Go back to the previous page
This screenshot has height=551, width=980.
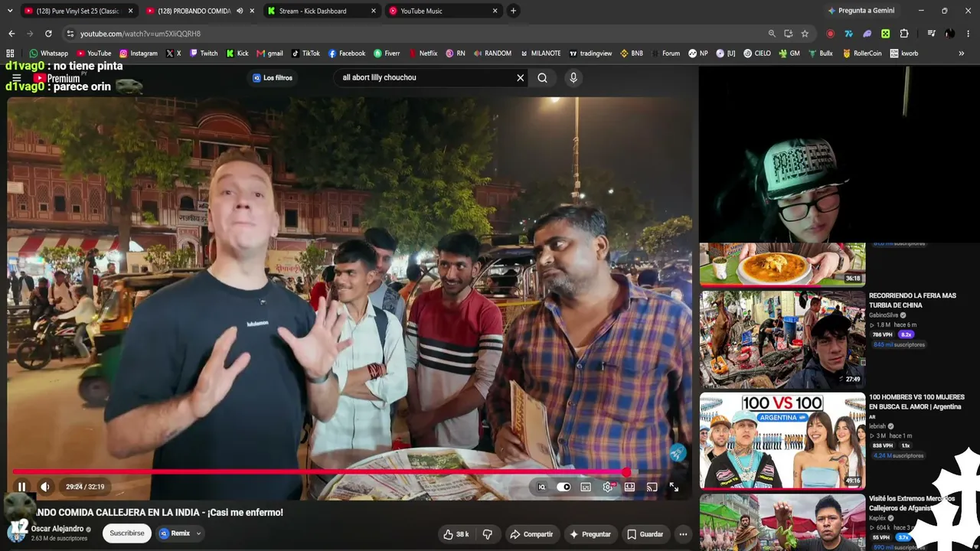click(11, 34)
